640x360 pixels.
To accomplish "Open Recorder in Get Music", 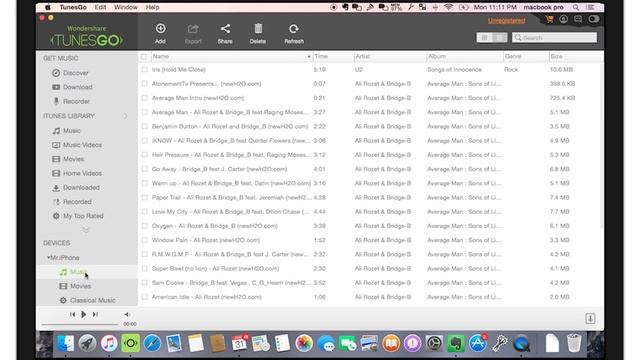I will pyautogui.click(x=71, y=101).
